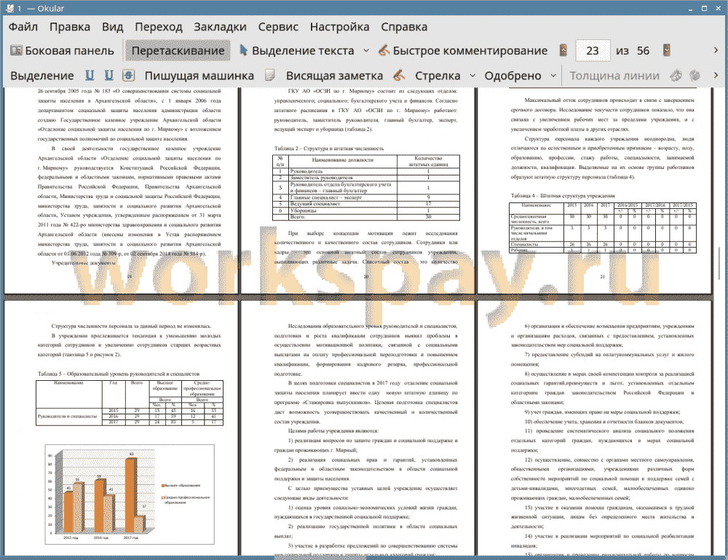Open the Справка menu
This screenshot has width=728, height=560.
404,27
